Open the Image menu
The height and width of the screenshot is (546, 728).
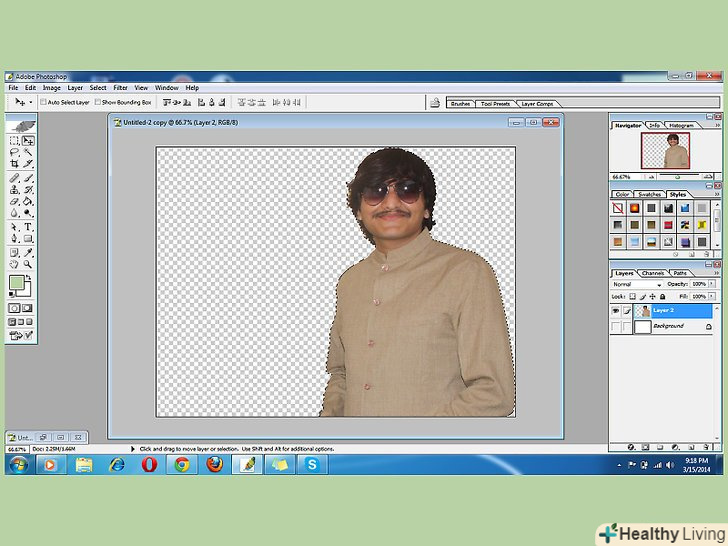(52, 88)
